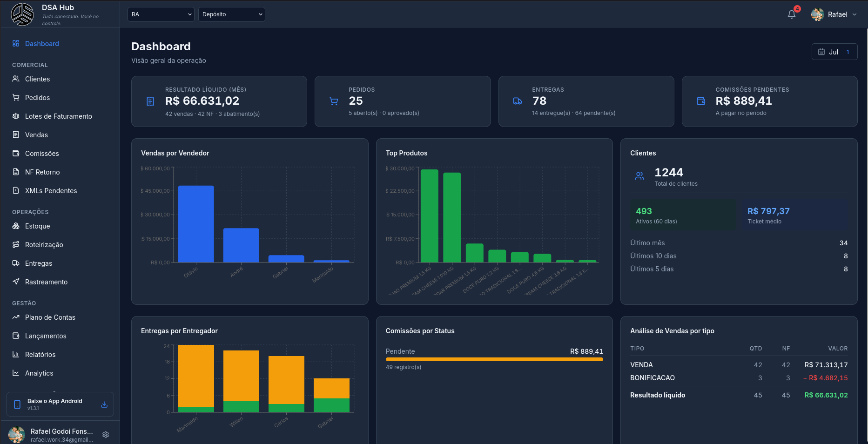Click the Últimos 10 dias row
868x444 pixels.
739,256
